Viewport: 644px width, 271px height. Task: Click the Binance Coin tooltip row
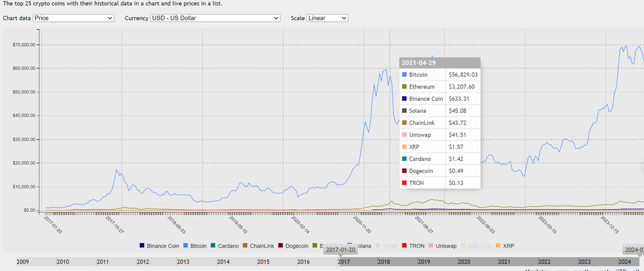439,99
